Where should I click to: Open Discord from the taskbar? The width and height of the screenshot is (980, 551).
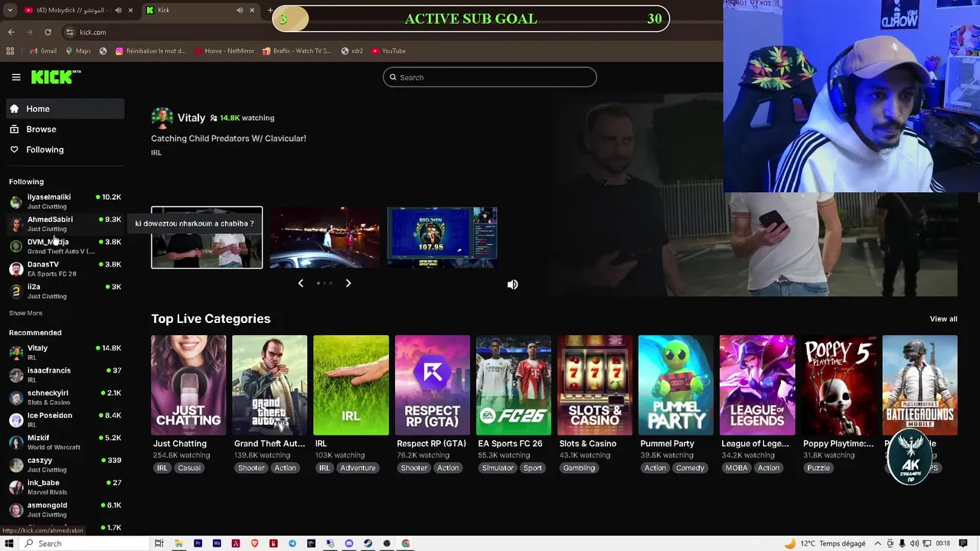(349, 543)
